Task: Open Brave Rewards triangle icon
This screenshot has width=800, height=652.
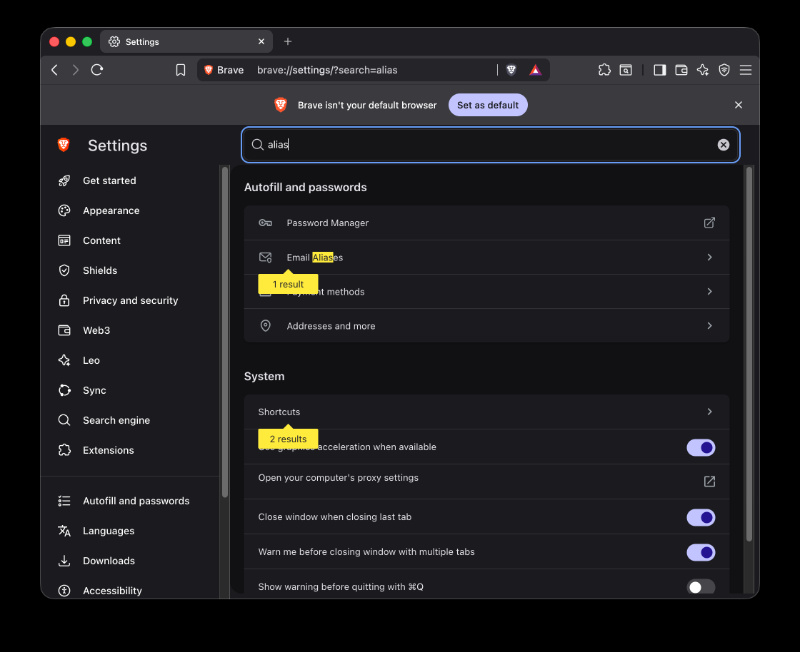Action: pos(535,70)
